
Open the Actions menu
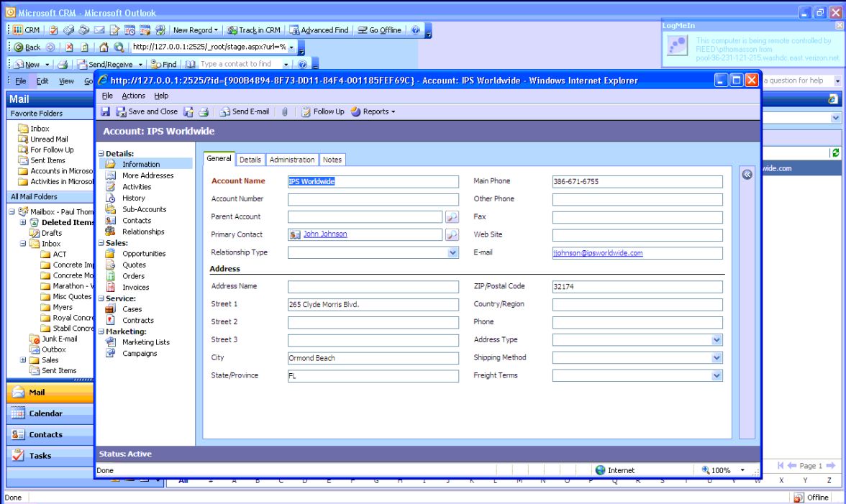[133, 96]
